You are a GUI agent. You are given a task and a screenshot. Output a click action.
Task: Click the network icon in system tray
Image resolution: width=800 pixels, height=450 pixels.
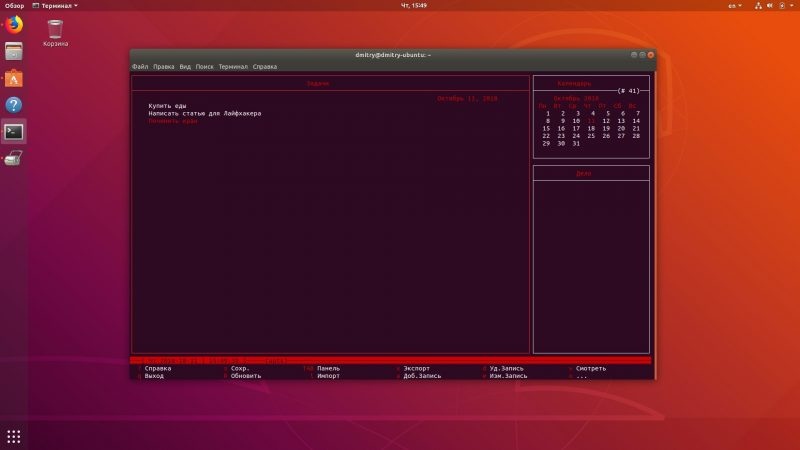(x=758, y=6)
